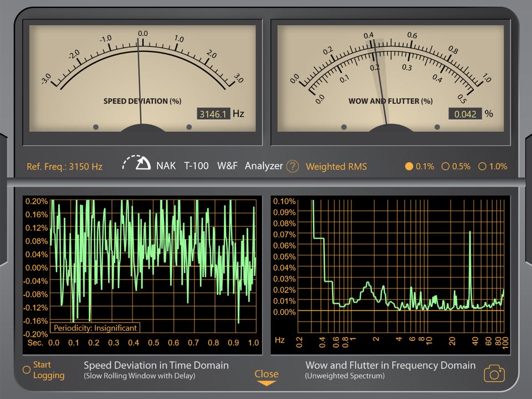Click the T-100 title text
This screenshot has width=532, height=399.
pyautogui.click(x=196, y=166)
